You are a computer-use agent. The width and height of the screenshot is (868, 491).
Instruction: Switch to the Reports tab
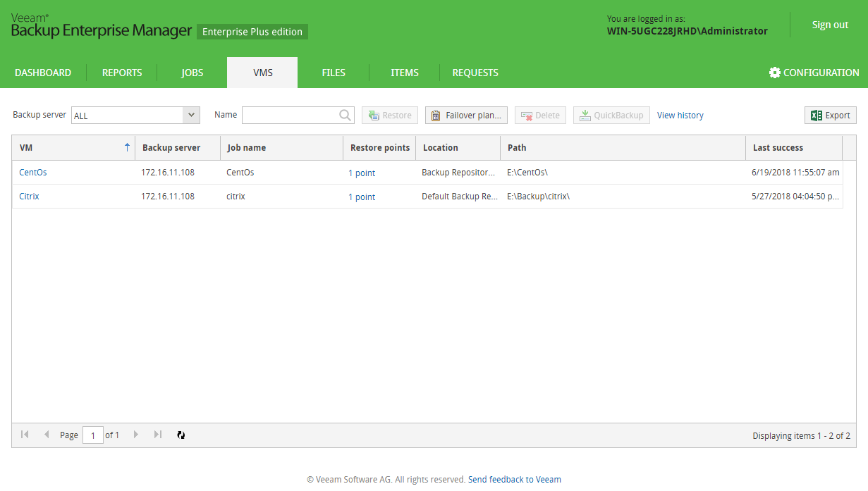click(122, 73)
